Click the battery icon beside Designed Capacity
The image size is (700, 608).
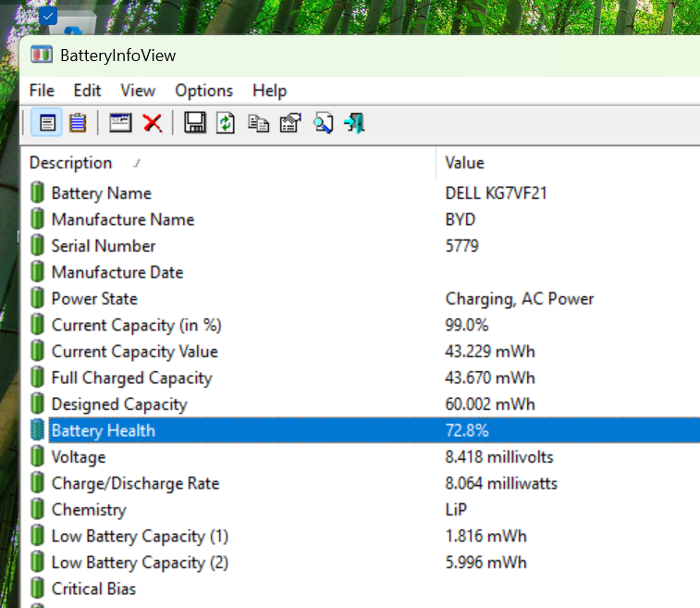(x=38, y=403)
